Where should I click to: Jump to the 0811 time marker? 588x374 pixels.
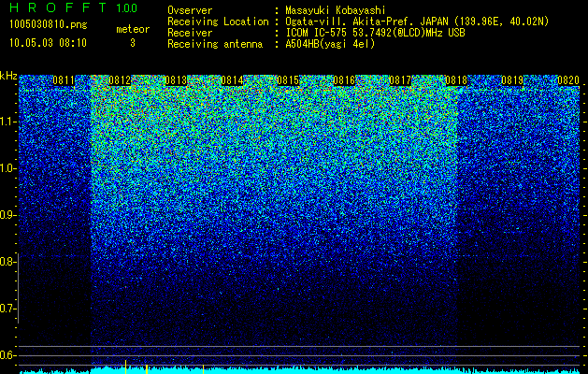pos(64,80)
